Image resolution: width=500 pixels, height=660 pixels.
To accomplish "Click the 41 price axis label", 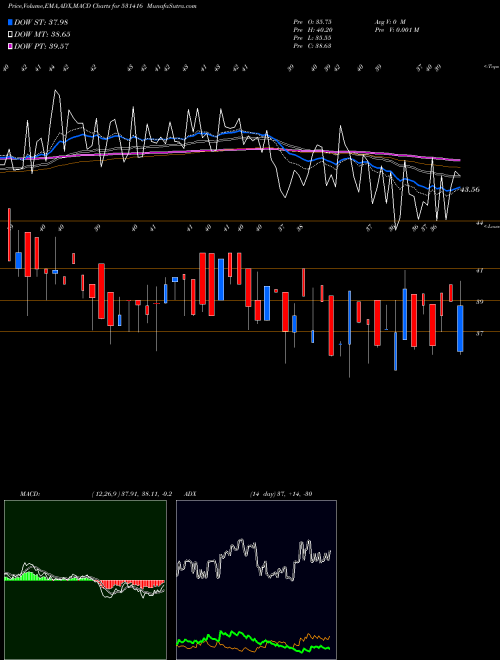I will tap(479, 271).
